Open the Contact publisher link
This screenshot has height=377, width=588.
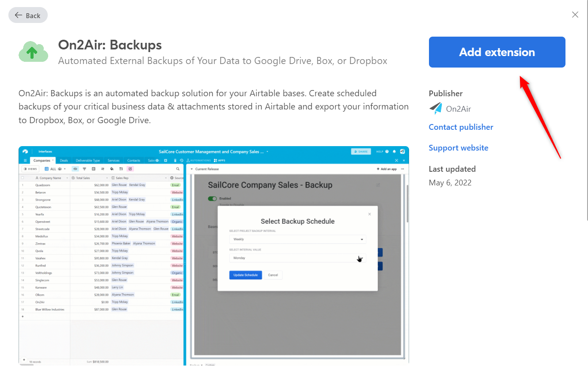click(x=461, y=127)
